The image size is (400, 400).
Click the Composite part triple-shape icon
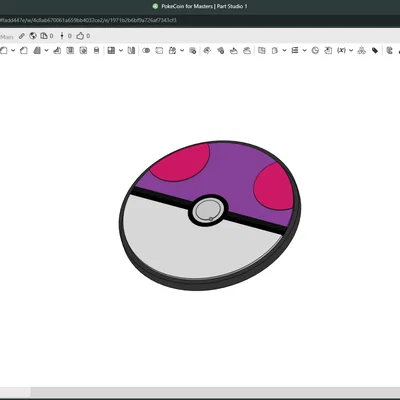362,51
